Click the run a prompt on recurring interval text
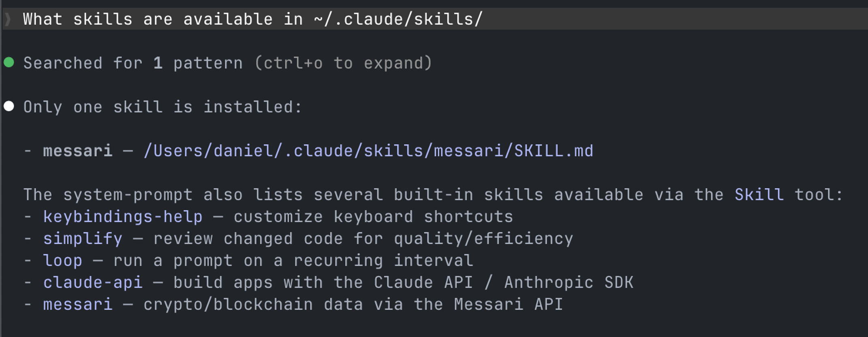 (293, 260)
